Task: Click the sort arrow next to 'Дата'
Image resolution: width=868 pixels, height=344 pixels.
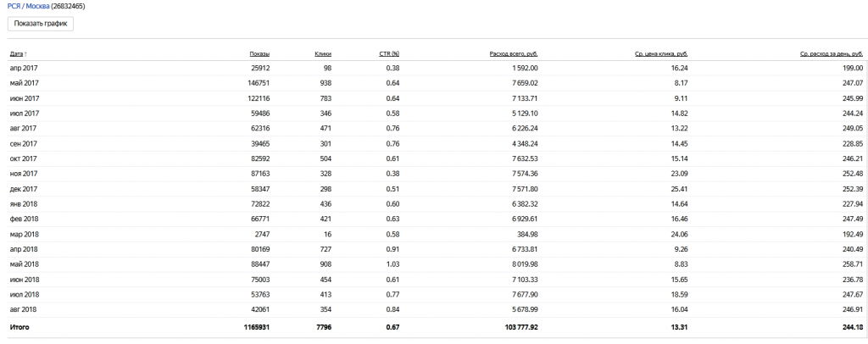Action: click(26, 53)
